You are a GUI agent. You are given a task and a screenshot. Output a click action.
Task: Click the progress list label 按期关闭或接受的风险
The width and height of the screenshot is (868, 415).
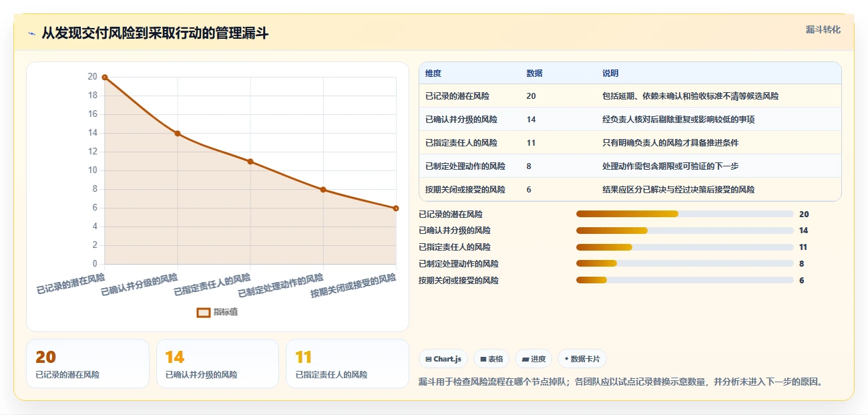pos(459,281)
